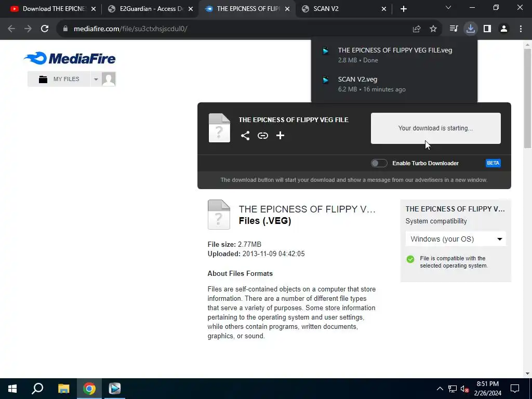Click the green compatibility checkmark icon
Image resolution: width=532 pixels, height=399 pixels.
click(x=410, y=259)
